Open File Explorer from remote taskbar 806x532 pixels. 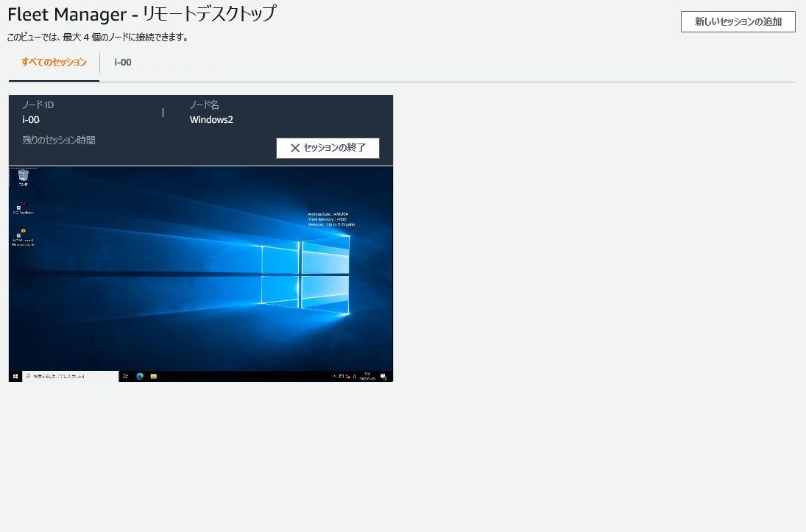pos(154,376)
